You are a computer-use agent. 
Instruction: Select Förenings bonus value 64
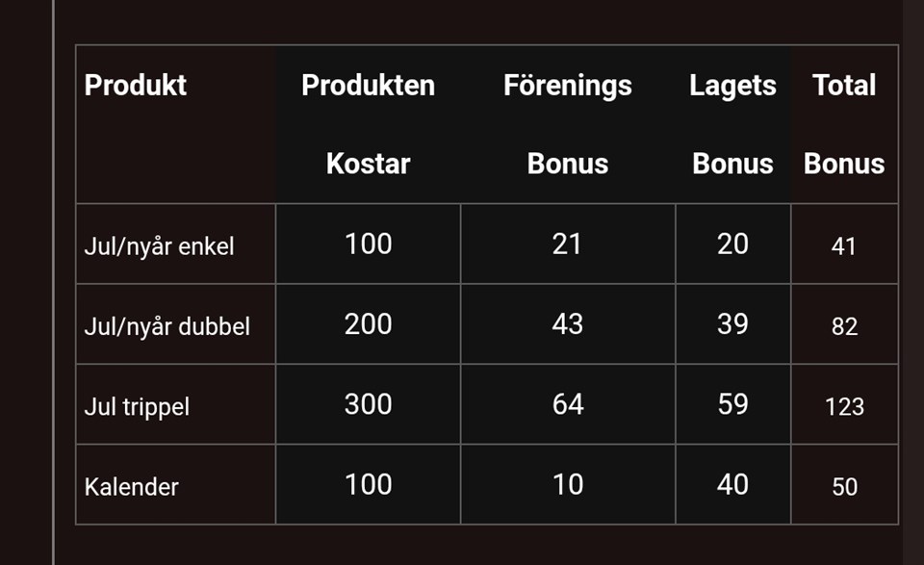click(x=567, y=404)
